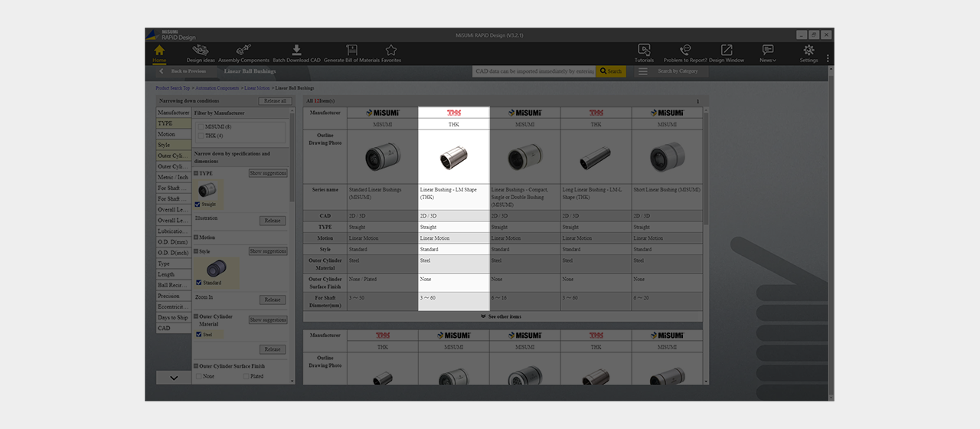
Task: Click the CAD data search input field
Action: point(534,71)
